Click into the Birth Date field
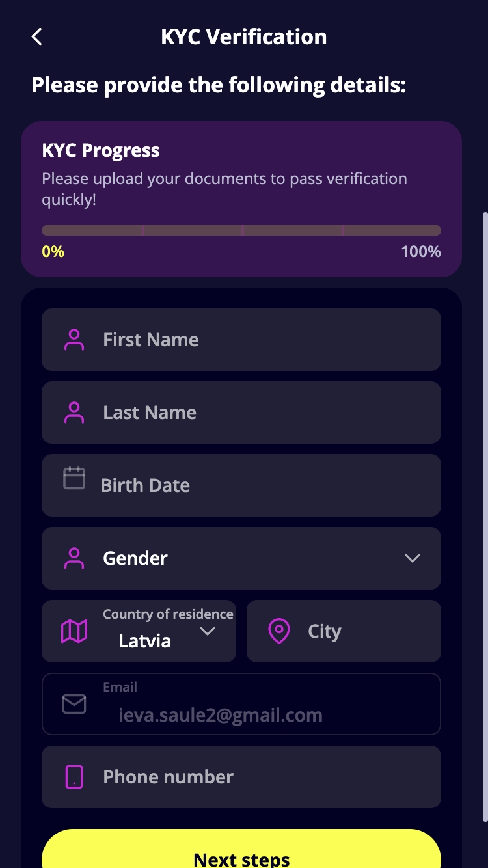 point(260,485)
